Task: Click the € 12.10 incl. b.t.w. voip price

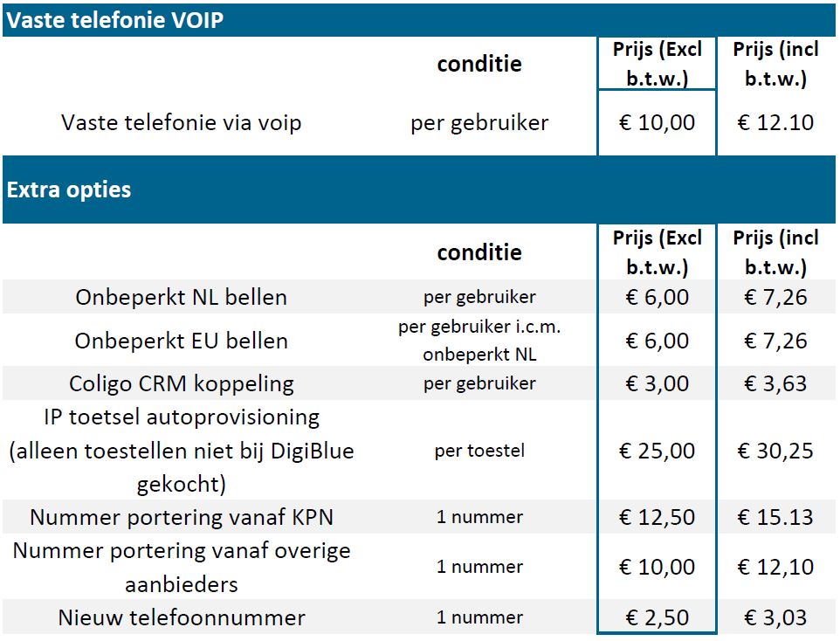Action: point(775,122)
